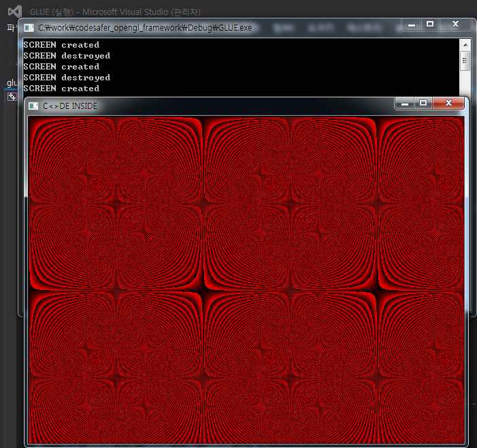This screenshot has width=477, height=448.
Task: Click the C<>DE INSIDE window icon
Action: click(33, 106)
